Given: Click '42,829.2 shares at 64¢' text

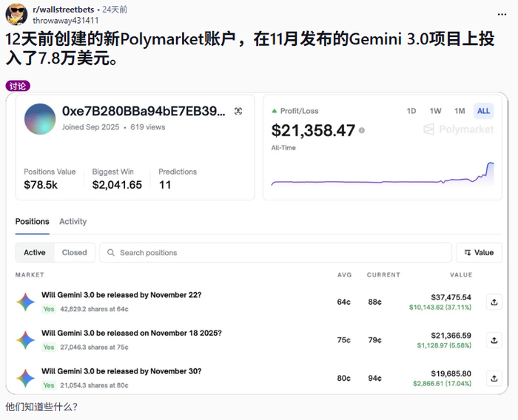Looking at the screenshot, I should point(94,309).
